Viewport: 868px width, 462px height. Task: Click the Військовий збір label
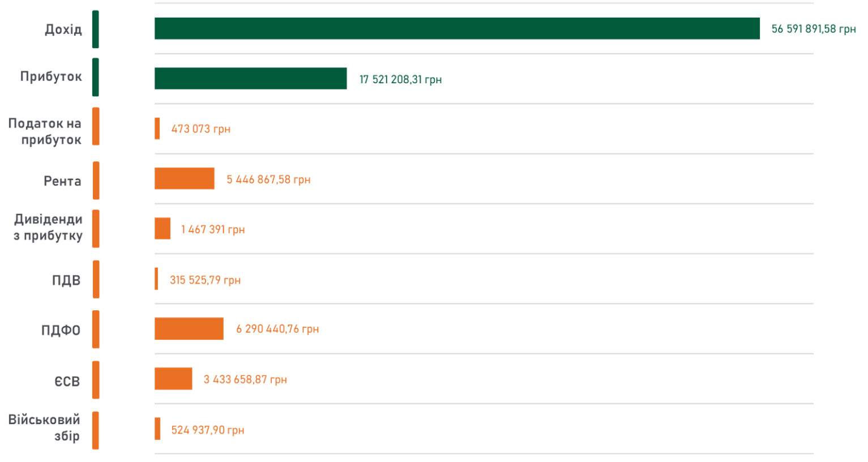[45, 427]
